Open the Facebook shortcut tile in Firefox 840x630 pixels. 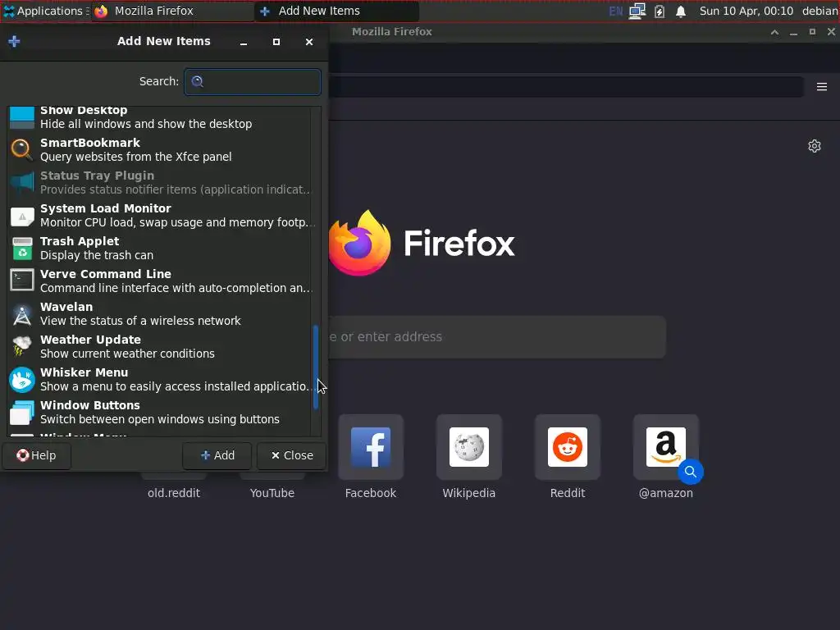tap(371, 447)
